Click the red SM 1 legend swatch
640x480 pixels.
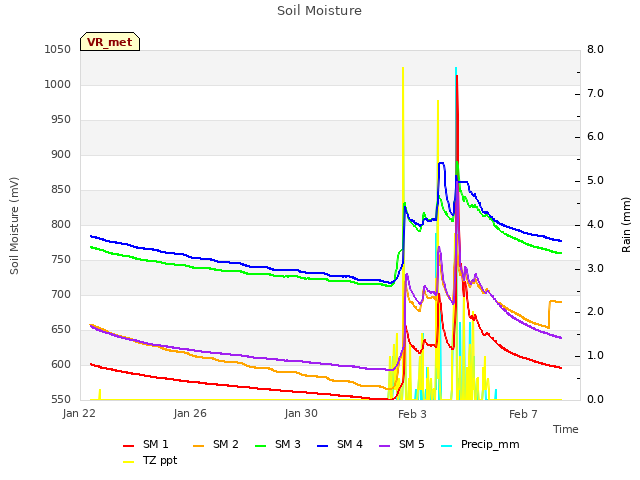click(x=129, y=446)
